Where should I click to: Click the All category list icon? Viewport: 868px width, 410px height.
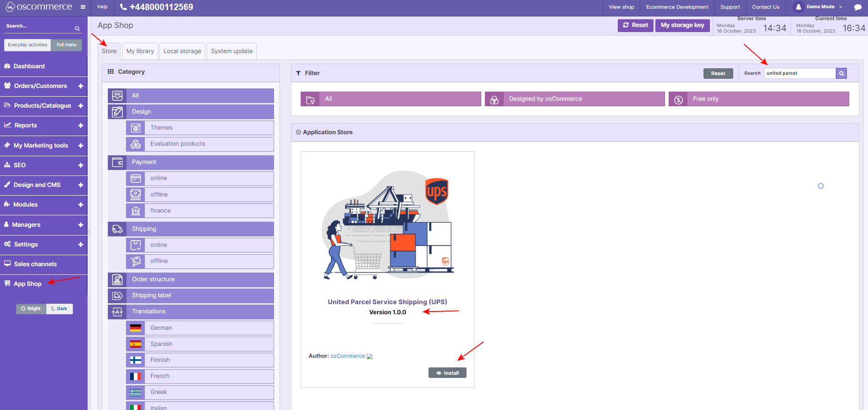(117, 96)
